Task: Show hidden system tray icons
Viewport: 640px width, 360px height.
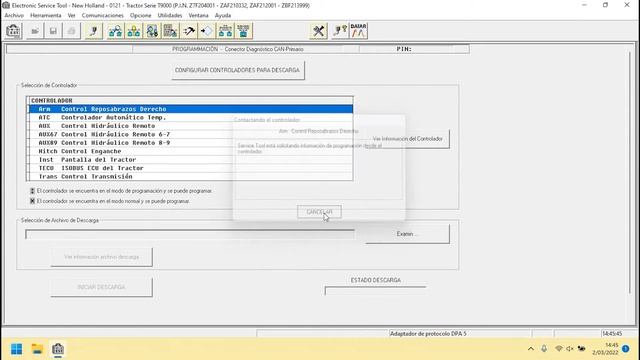Action: (x=531, y=349)
